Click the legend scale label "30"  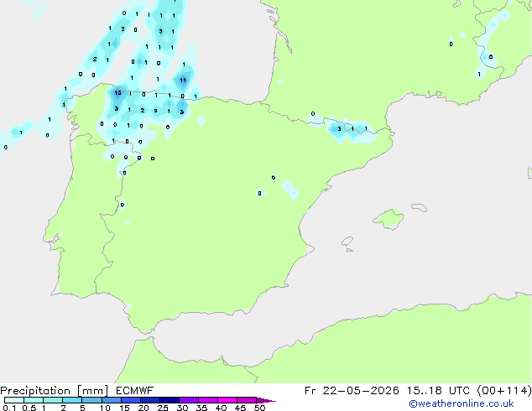click(182, 408)
